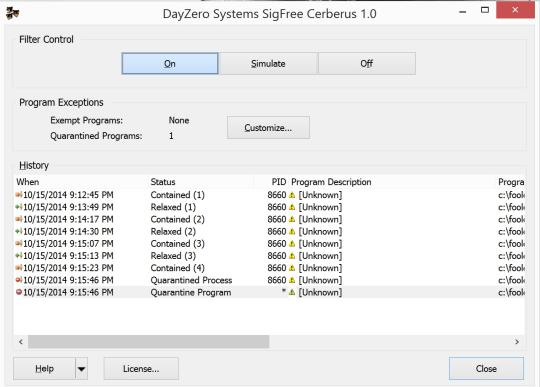Click the red quarantine icon at Quarantine Program row
This screenshot has width=540, height=387.
(19, 292)
